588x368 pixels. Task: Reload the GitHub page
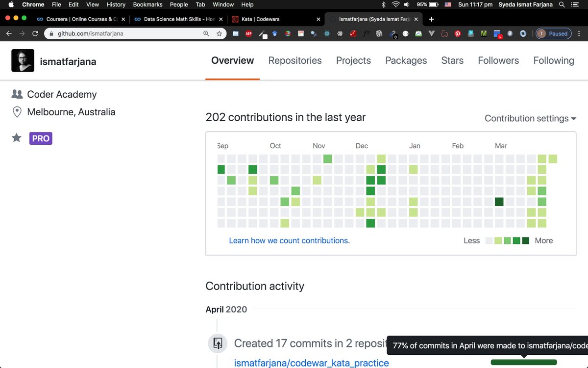click(35, 34)
